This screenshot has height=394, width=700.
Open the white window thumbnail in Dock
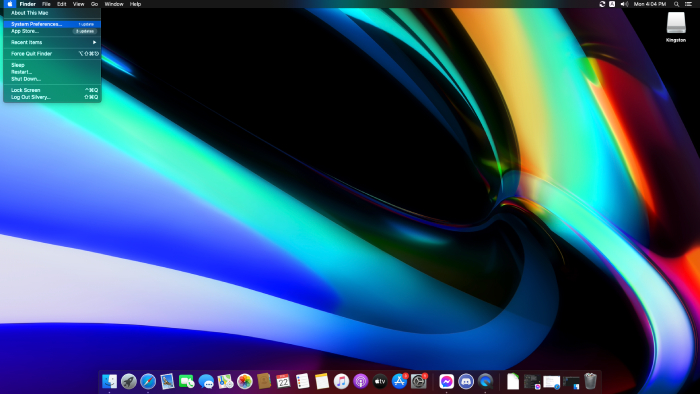[x=551, y=382]
